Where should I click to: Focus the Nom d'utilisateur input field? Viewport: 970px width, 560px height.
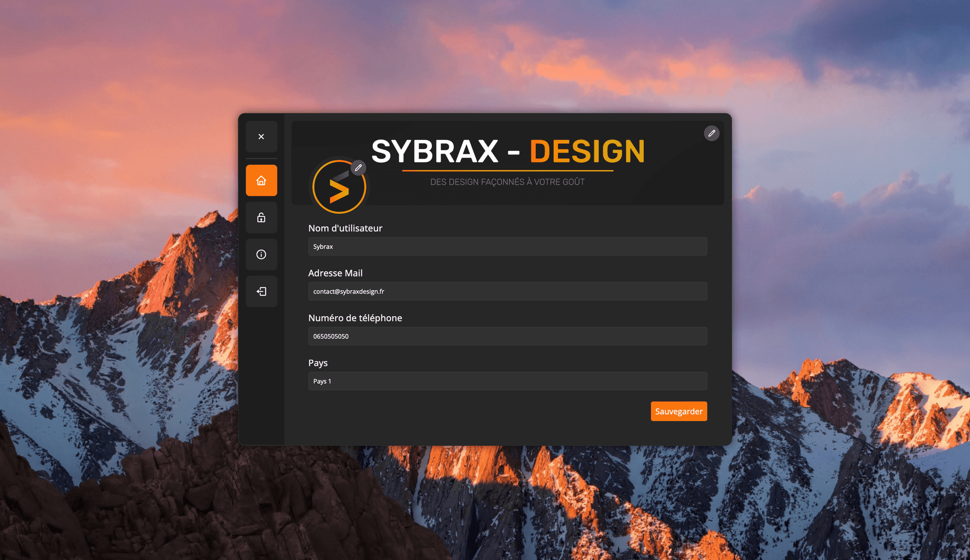507,247
